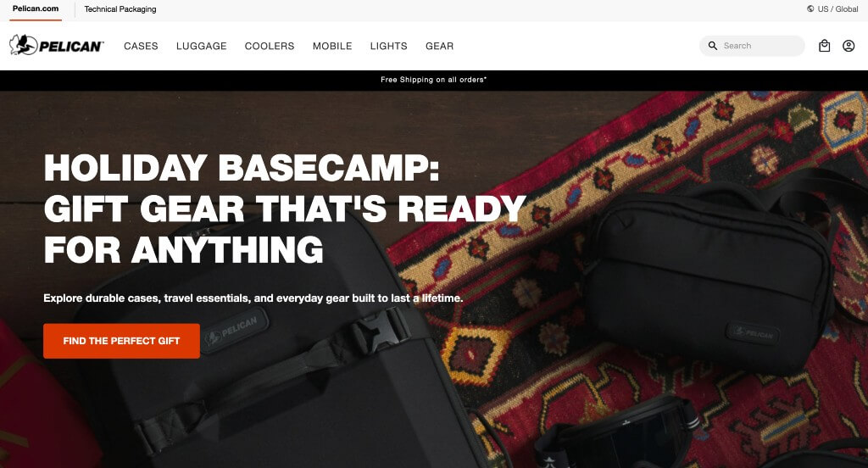Screen dimensions: 868x468
Task: Click the globe icon beside US / Global
Action: click(810, 8)
